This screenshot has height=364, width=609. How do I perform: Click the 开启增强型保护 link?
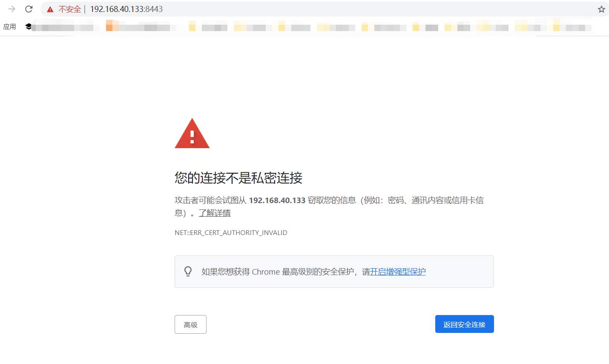pyautogui.click(x=398, y=272)
